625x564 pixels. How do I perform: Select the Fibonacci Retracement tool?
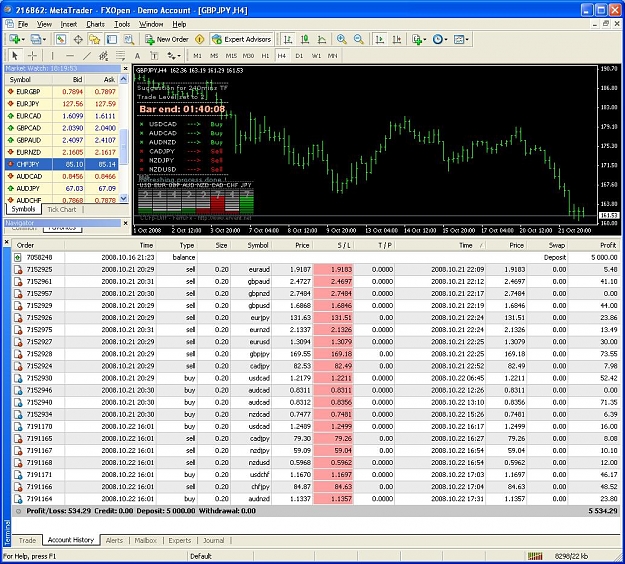[120, 55]
